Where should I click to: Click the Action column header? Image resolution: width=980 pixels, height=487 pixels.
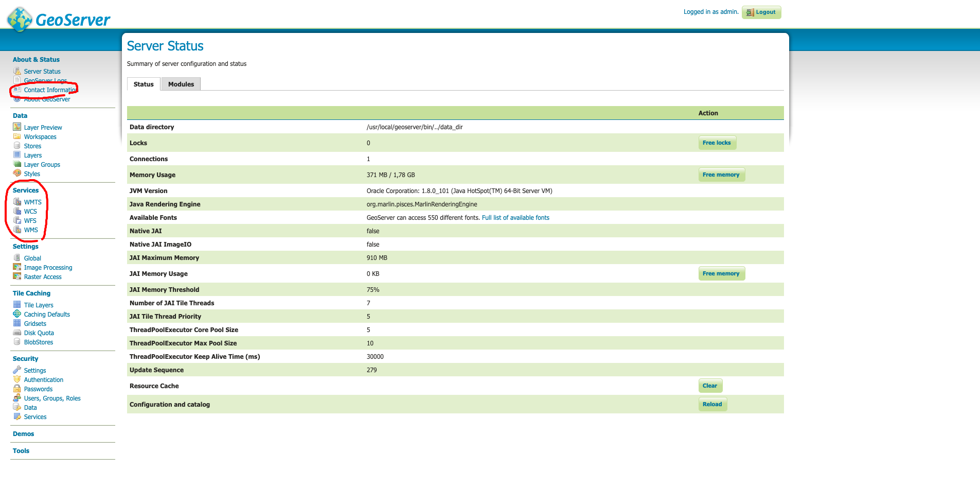tap(708, 113)
